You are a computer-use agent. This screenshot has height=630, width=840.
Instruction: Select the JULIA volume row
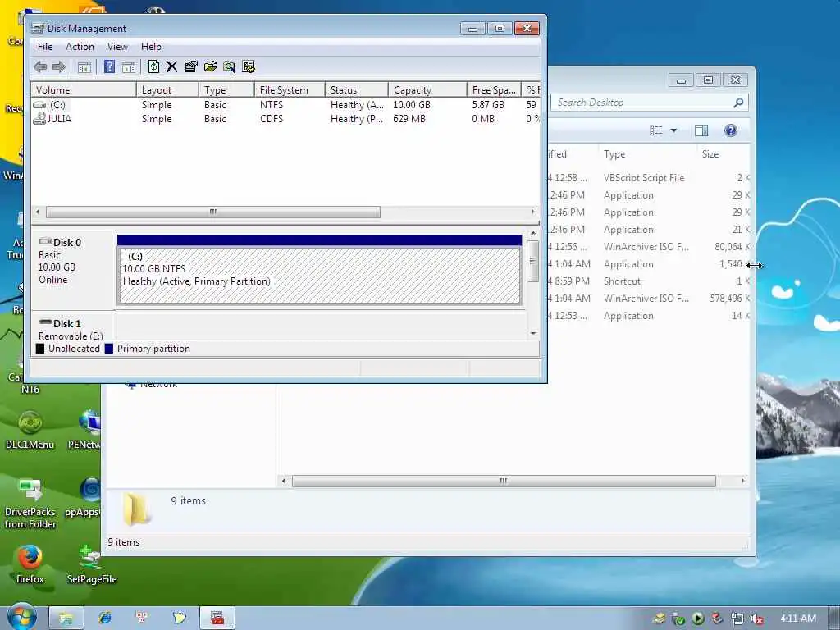click(285, 119)
